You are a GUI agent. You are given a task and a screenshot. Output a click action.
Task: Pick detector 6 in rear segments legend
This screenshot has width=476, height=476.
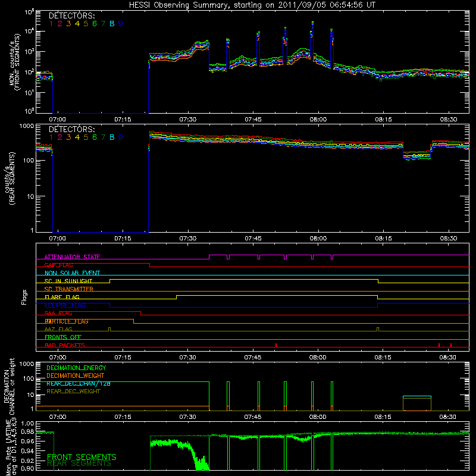tap(95, 137)
